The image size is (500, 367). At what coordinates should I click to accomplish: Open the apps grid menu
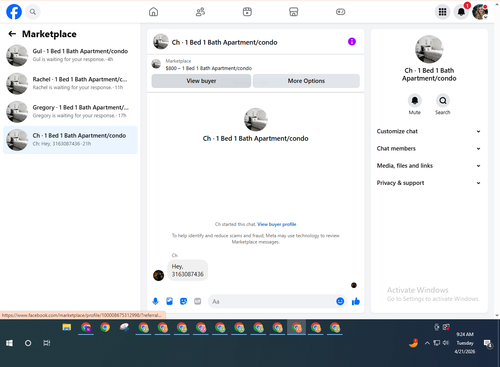pyautogui.click(x=442, y=12)
